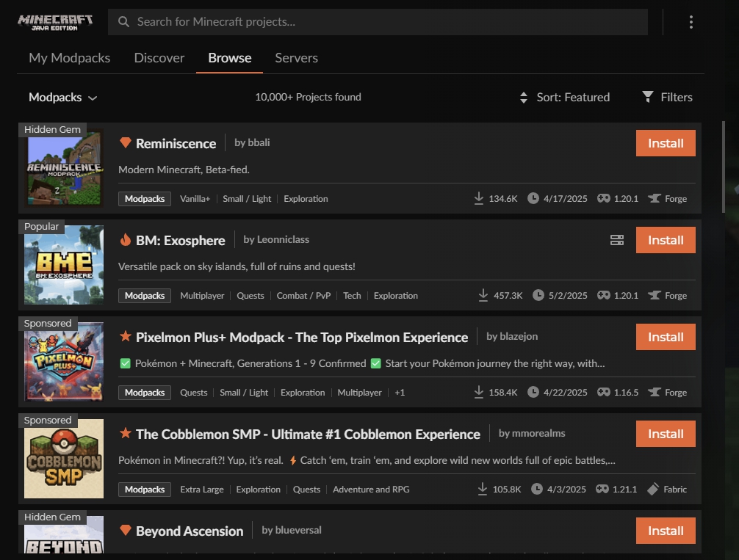The width and height of the screenshot is (739, 560).
Task: Install the Pixelmon Plus+ Modpack
Action: (666, 337)
